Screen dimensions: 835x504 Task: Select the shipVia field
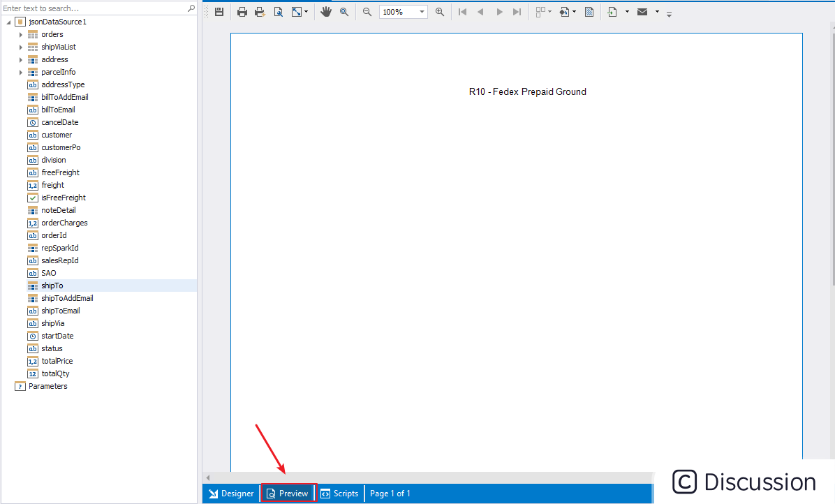coord(53,324)
